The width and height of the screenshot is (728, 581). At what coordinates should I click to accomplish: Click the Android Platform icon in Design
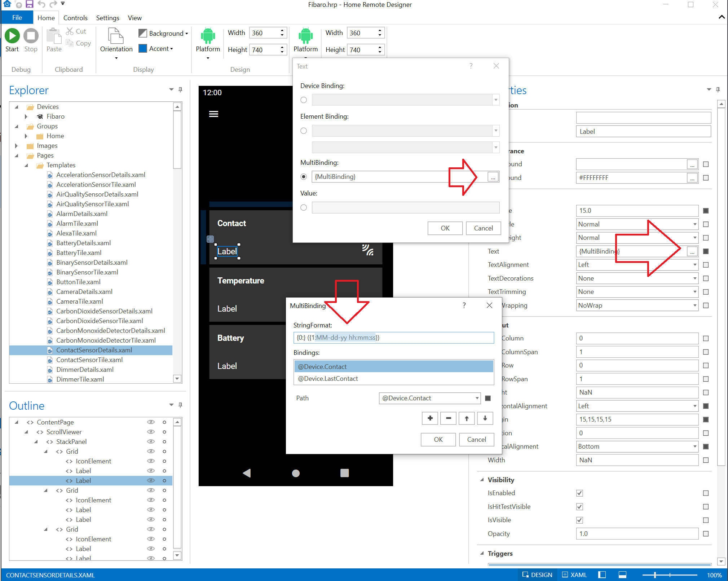coord(208,36)
